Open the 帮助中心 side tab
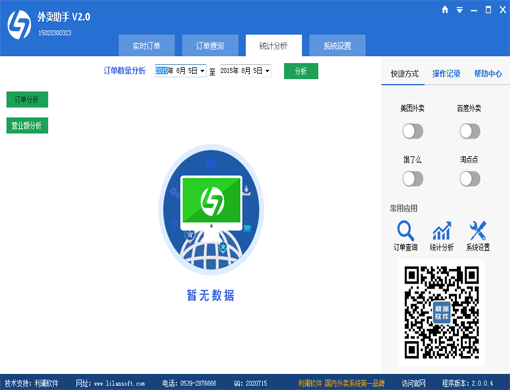The height and width of the screenshot is (390, 510). [488, 74]
